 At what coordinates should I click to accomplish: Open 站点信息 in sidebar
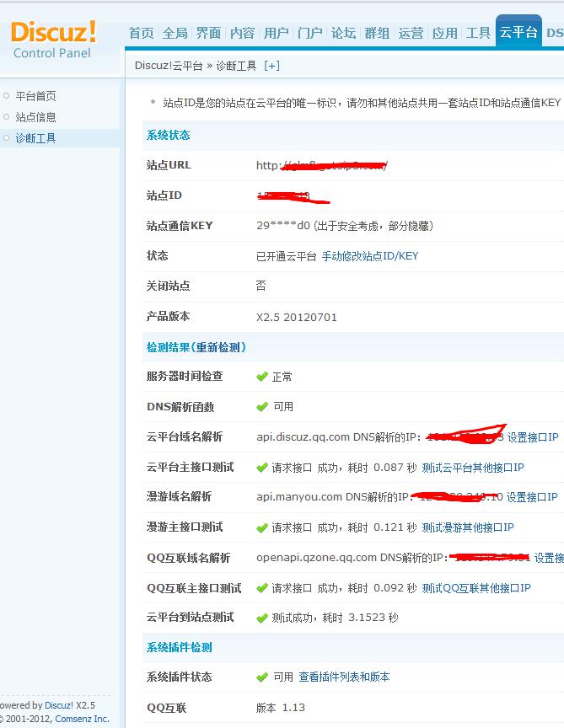35,117
